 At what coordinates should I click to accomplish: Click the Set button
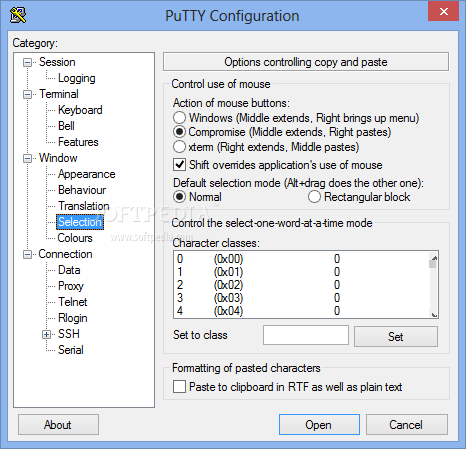tap(396, 336)
